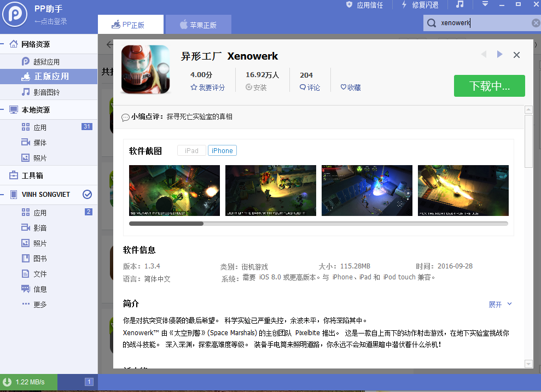This screenshot has height=392, width=541.
Task: Collapse the 本地资源 section
Action: tap(4, 110)
